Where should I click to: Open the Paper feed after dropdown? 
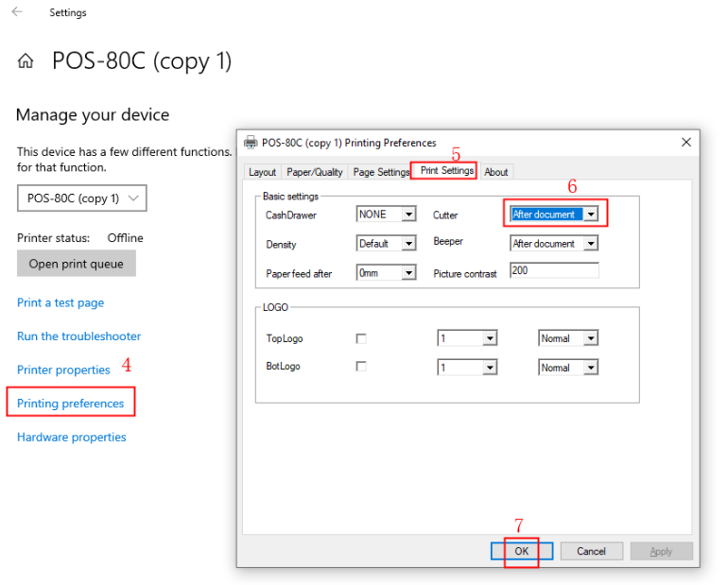(x=387, y=273)
